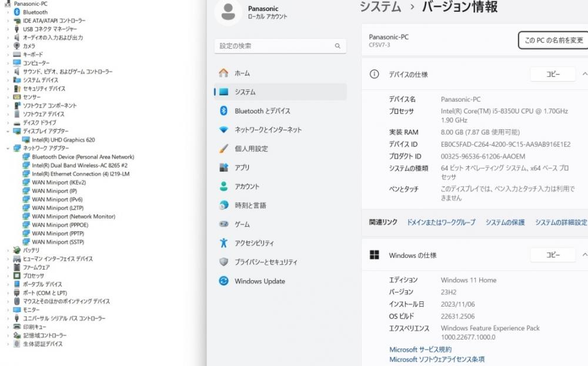
Task: Click the paintbrush icon for 個人用設定
Action: pyautogui.click(x=223, y=149)
